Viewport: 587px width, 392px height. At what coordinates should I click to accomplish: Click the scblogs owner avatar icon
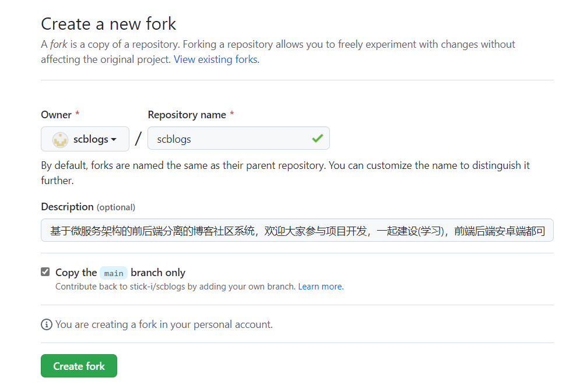pyautogui.click(x=60, y=139)
